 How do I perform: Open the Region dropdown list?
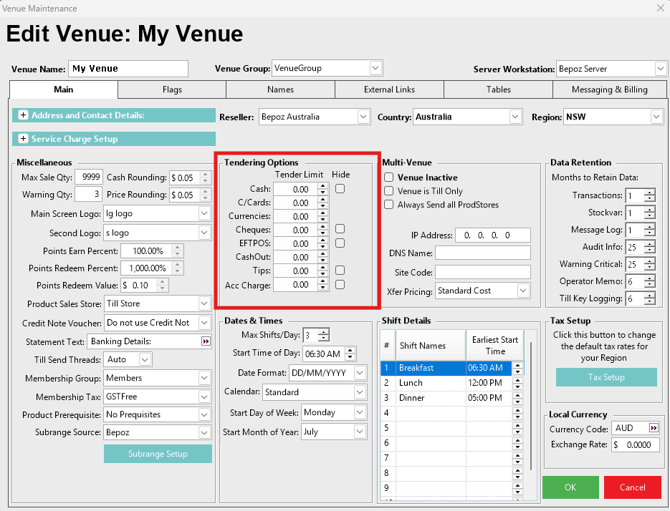[657, 117]
